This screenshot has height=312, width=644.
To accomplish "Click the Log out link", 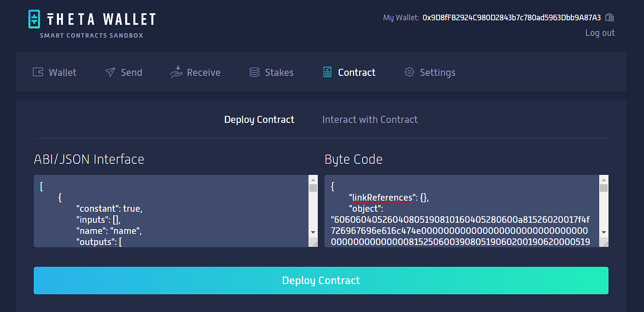I will [600, 33].
